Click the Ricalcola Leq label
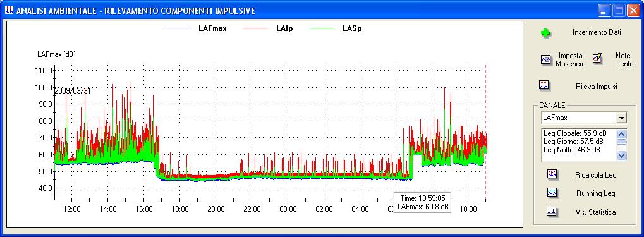Viewport: 644px width, 237px height. [596, 176]
